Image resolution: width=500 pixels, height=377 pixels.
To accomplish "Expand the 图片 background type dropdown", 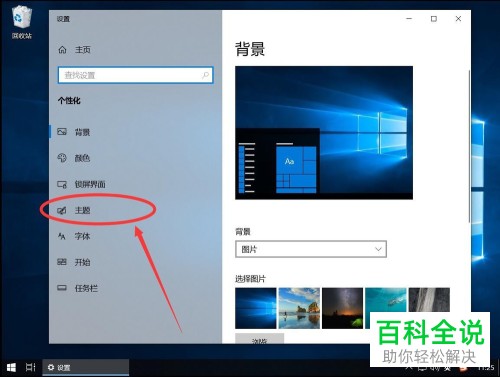I will [311, 249].
